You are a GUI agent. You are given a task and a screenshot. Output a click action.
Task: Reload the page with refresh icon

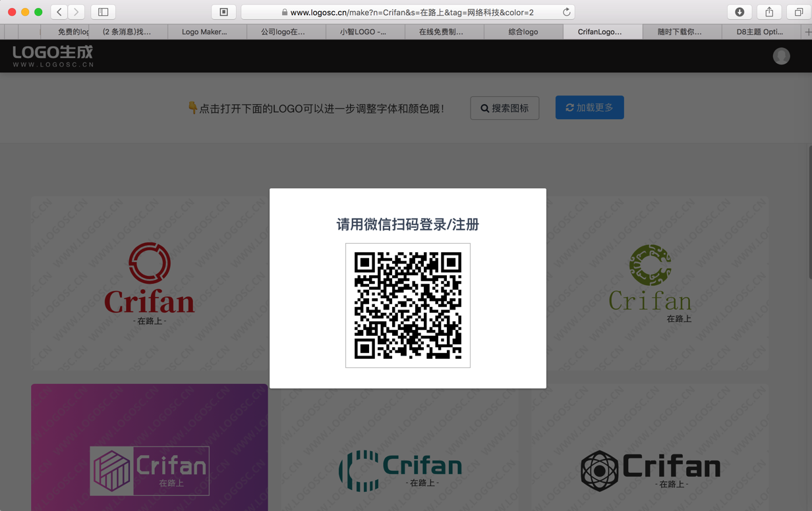click(566, 12)
